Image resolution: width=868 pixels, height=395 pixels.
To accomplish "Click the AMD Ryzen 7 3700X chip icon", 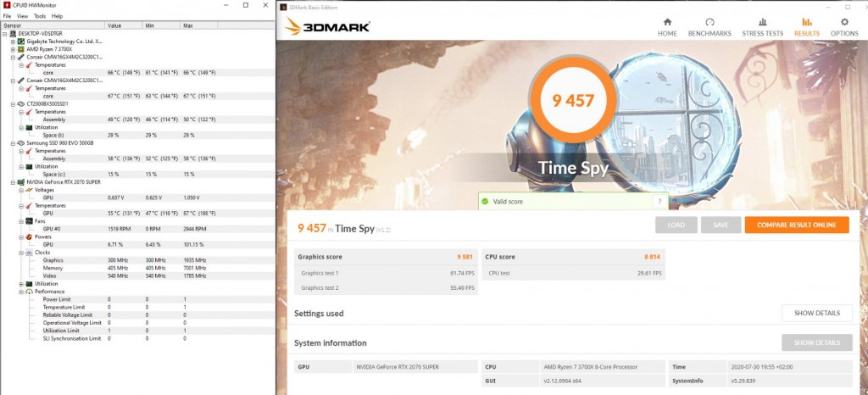I will click(21, 48).
